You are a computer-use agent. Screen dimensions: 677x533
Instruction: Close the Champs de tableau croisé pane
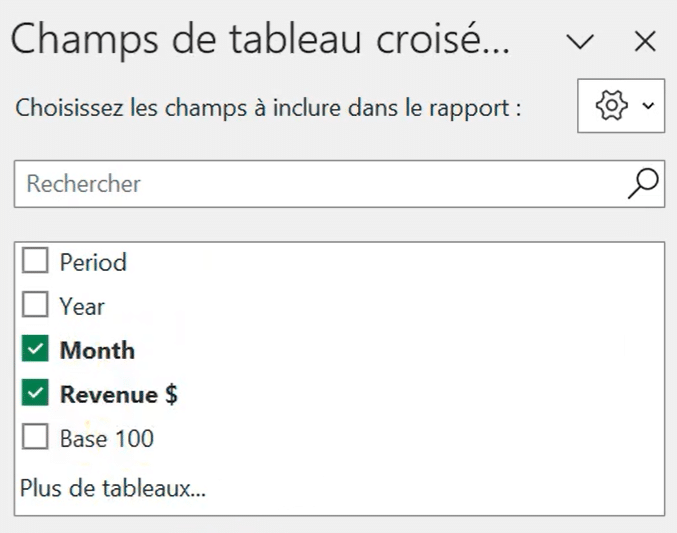645,41
